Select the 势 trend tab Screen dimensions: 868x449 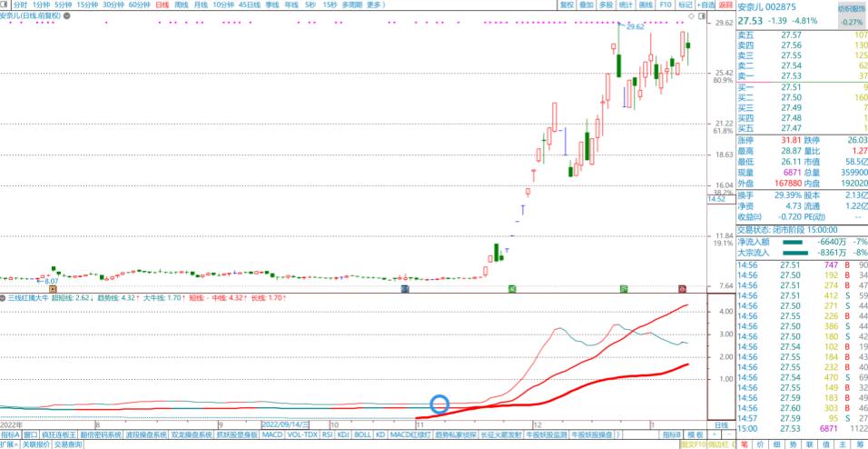pyautogui.click(x=792, y=444)
